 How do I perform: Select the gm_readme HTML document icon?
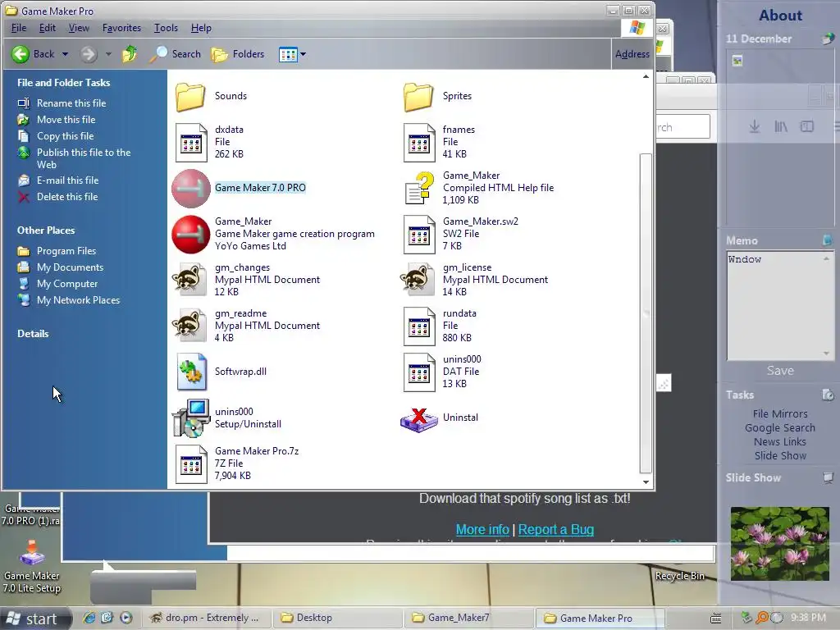click(189, 326)
